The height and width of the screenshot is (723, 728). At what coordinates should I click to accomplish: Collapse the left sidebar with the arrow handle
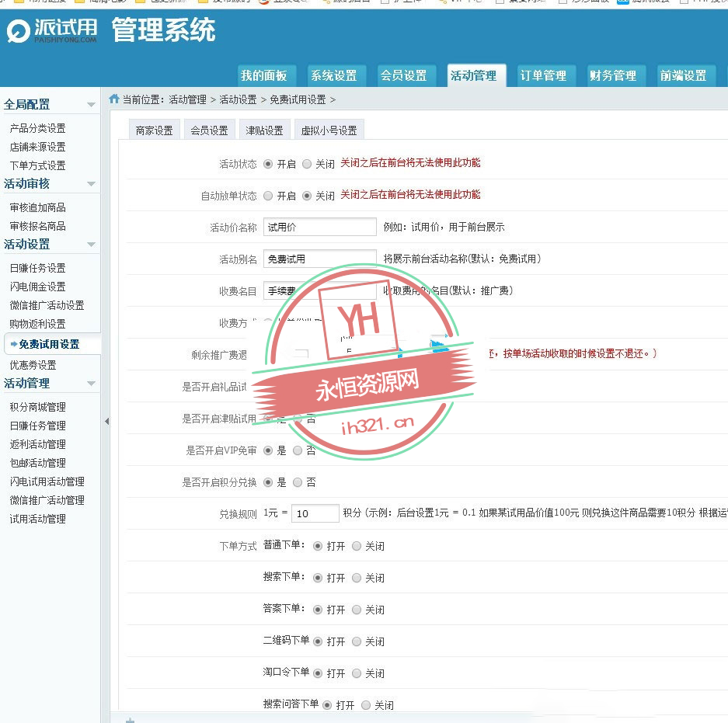tap(106, 422)
